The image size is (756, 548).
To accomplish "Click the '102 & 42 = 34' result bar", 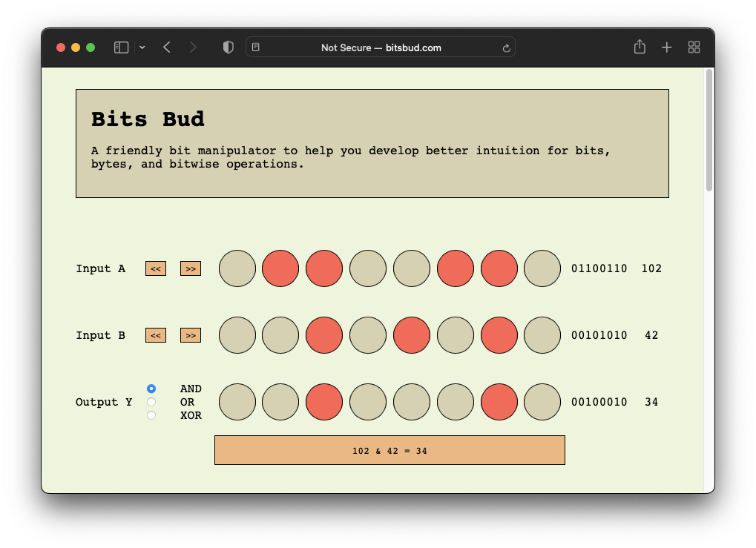I will click(x=389, y=450).
